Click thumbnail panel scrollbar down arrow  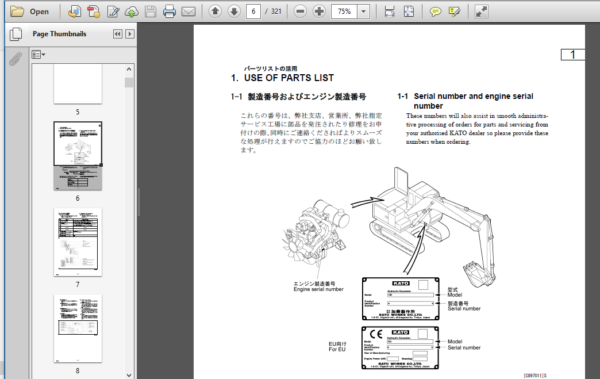[129, 375]
